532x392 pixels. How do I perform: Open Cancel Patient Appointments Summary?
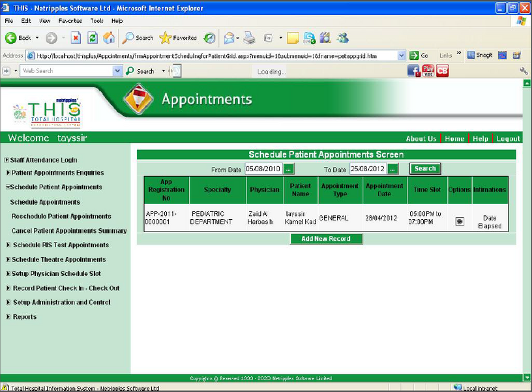tap(69, 231)
